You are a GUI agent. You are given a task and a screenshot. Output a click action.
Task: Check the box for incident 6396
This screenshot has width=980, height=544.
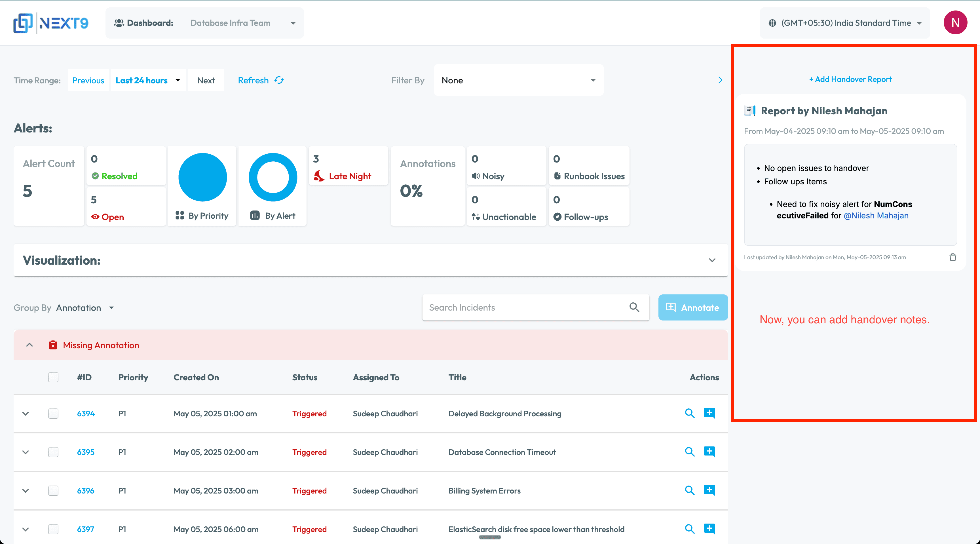point(53,491)
